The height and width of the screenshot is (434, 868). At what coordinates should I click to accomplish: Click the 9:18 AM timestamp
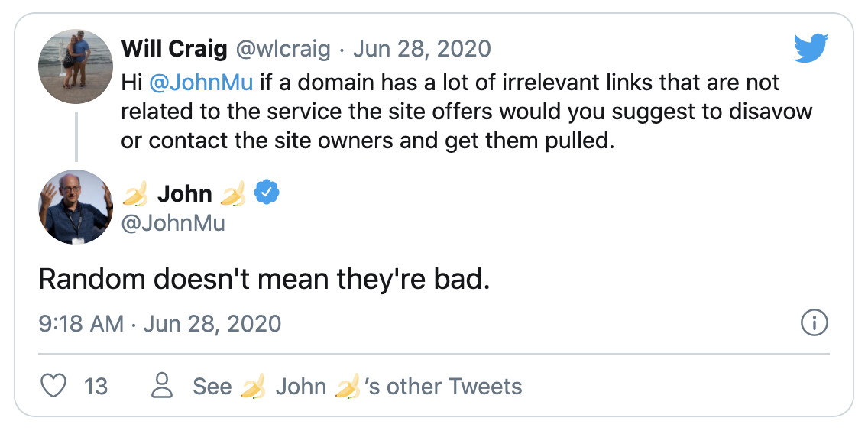click(81, 323)
